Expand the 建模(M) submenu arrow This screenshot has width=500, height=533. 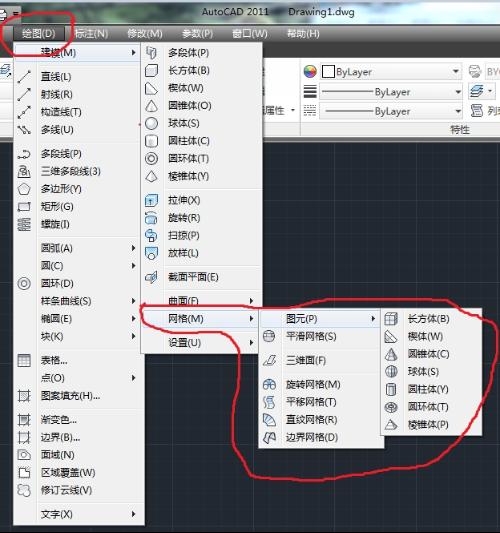click(x=134, y=53)
